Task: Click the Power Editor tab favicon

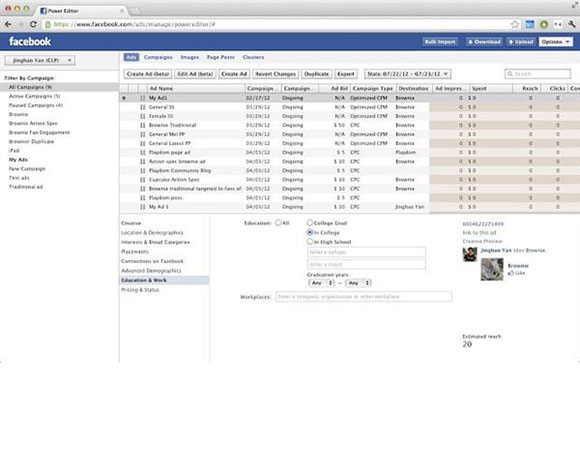Action: click(x=43, y=11)
